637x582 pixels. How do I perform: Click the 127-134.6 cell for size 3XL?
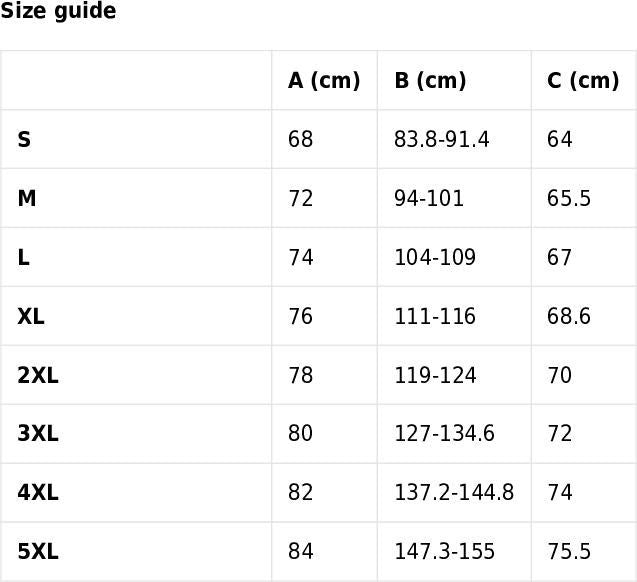pos(444,434)
